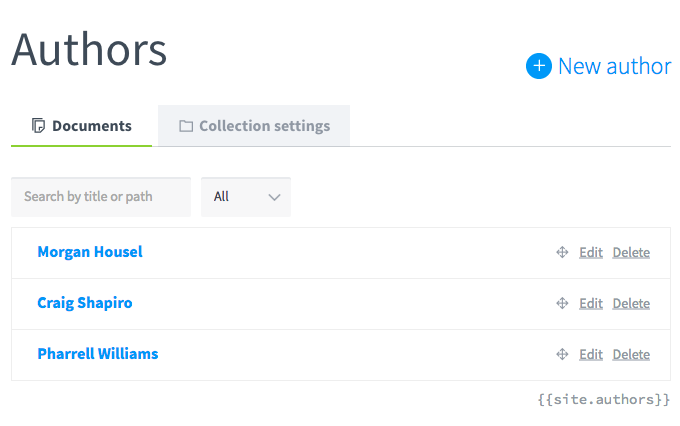Screen dimensions: 680x426
Task: Delete the Craig Shapiro entry
Action: pos(631,303)
